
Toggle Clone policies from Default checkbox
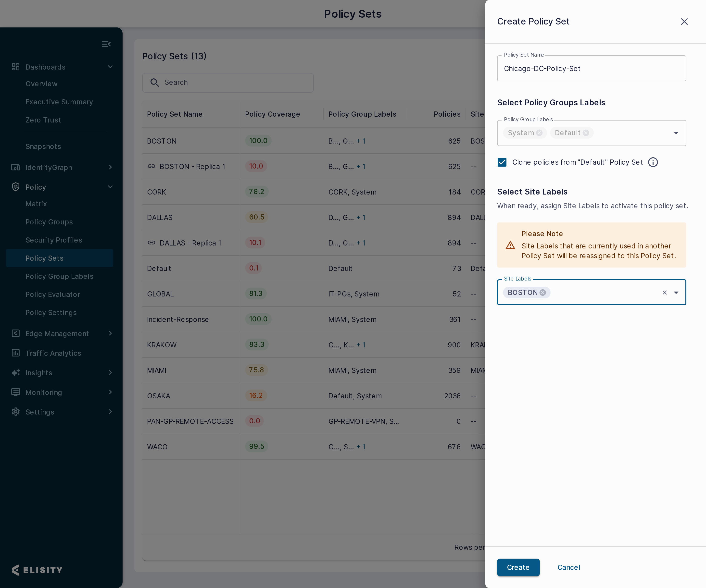502,162
